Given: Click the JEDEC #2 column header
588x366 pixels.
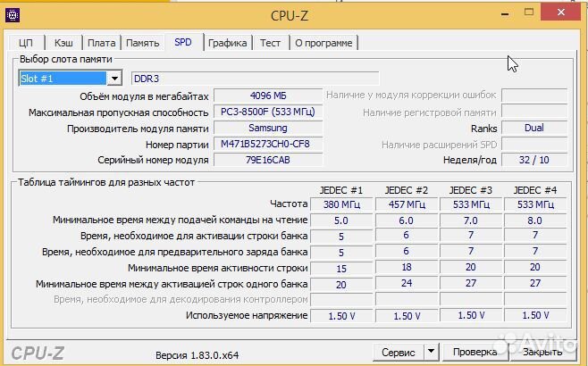Looking at the screenshot, I should click(x=407, y=190).
